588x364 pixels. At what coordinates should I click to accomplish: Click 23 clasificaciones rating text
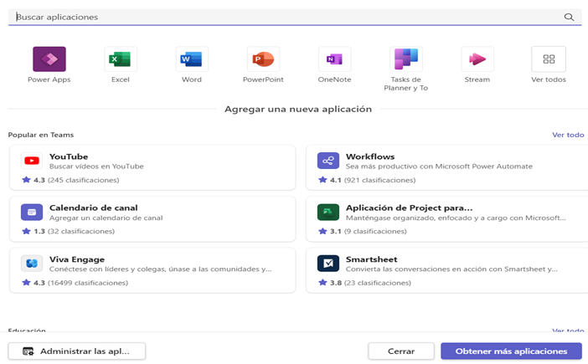pyautogui.click(x=378, y=283)
